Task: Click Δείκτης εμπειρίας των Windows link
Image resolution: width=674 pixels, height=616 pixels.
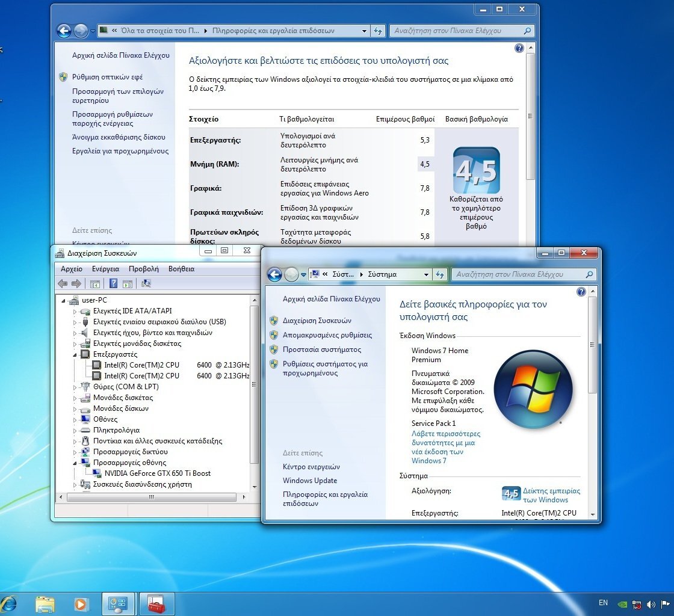Action: [x=551, y=495]
